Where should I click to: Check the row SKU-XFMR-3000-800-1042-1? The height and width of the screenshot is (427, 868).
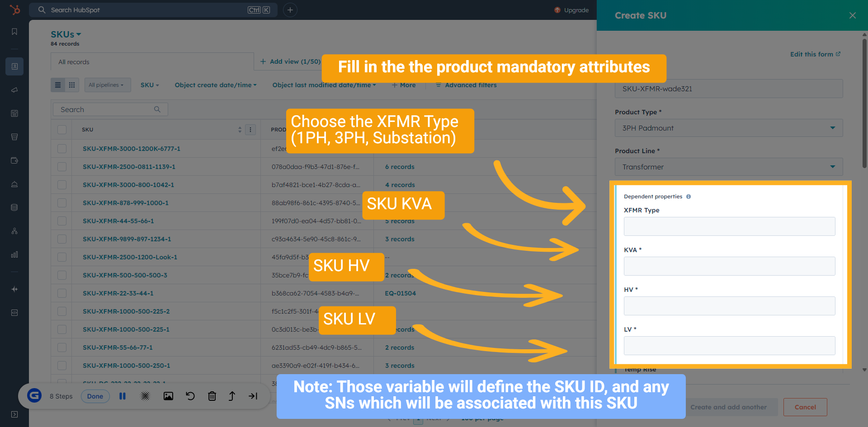pyautogui.click(x=62, y=185)
